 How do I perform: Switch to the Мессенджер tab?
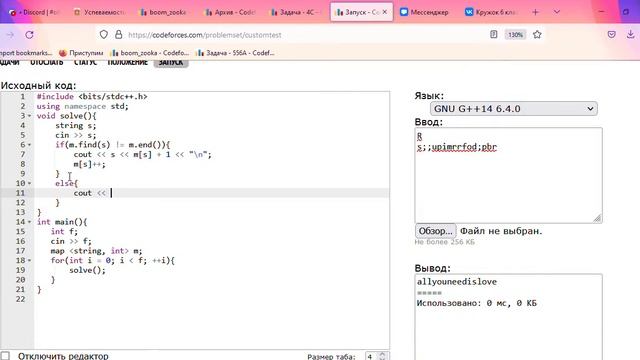pyautogui.click(x=424, y=12)
